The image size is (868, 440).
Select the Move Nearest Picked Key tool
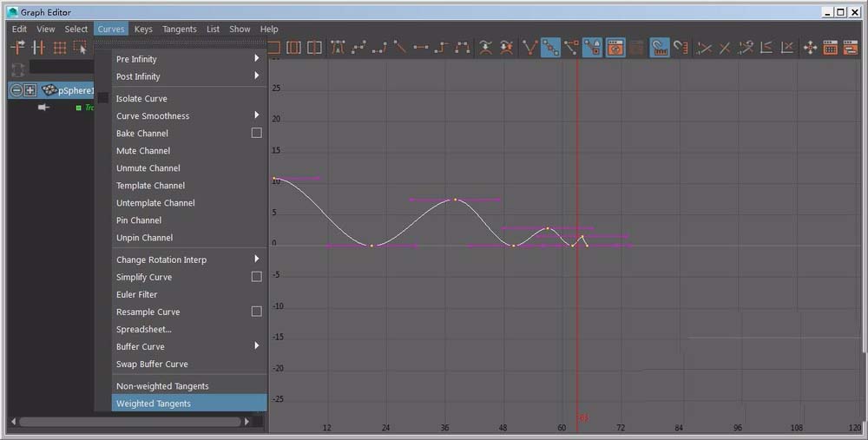[17, 48]
